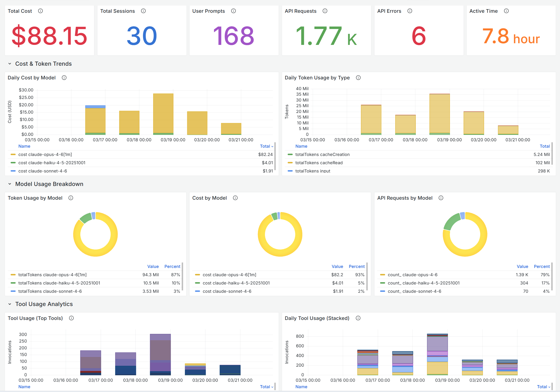
Task: Click Daily Token Usage by Type panel title
Action: (x=317, y=78)
